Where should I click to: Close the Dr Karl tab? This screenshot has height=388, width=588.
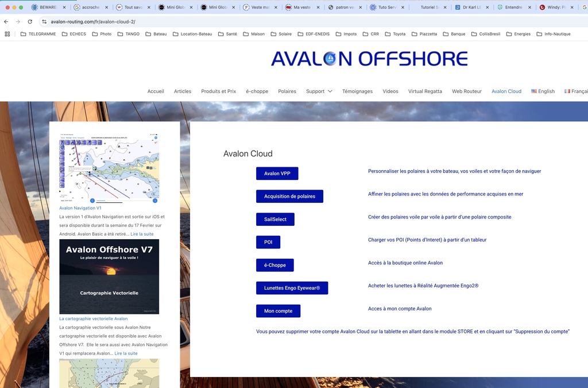pyautogui.click(x=487, y=7)
